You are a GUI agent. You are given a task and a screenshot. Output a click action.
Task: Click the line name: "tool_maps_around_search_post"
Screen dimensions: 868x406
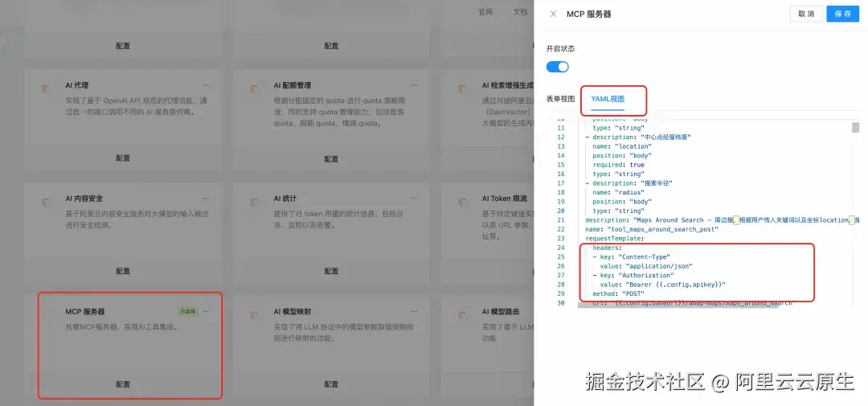coord(652,229)
